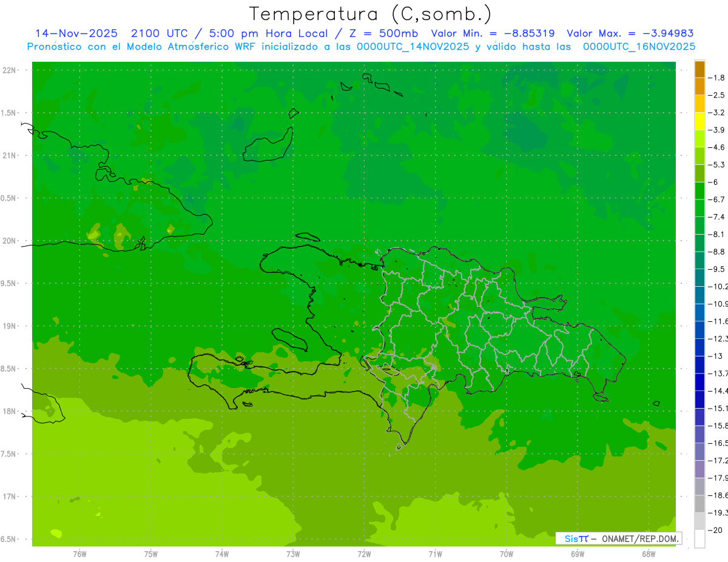Click the "-7.4" colorbar label
The width and height of the screenshot is (728, 562).
point(717,216)
